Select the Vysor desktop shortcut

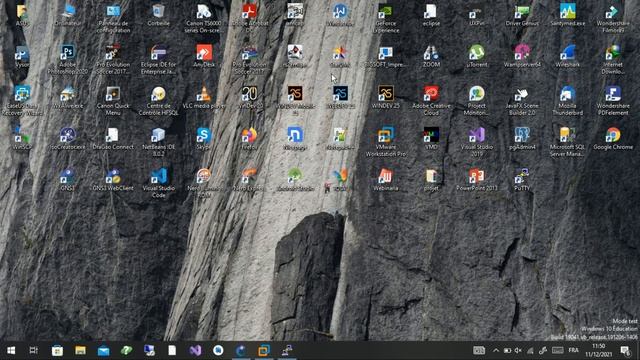(22, 56)
